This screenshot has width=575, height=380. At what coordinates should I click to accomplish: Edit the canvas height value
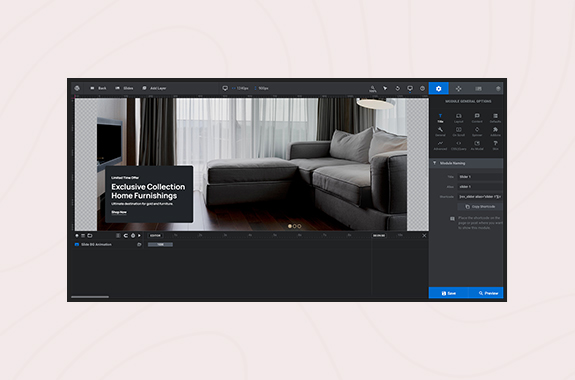(x=263, y=88)
